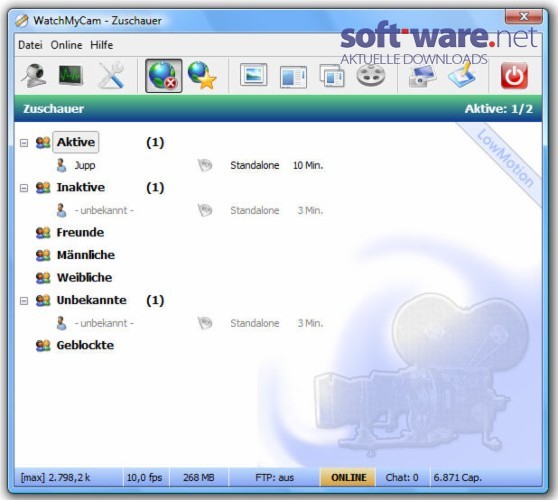Select the overlapping windows layout icon
Screen dimensions: 558x500
332,75
